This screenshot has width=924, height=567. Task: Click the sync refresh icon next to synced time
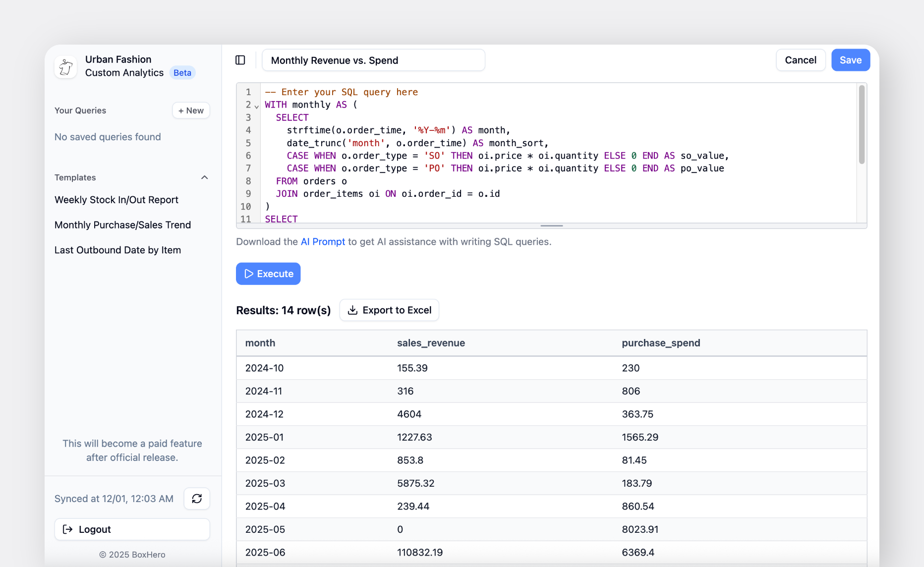[196, 499]
